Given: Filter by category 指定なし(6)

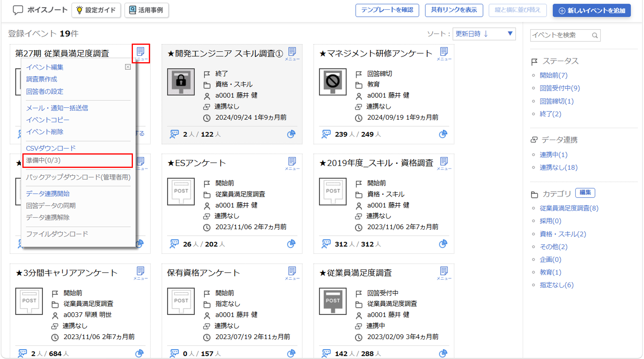Looking at the screenshot, I should (556, 285).
